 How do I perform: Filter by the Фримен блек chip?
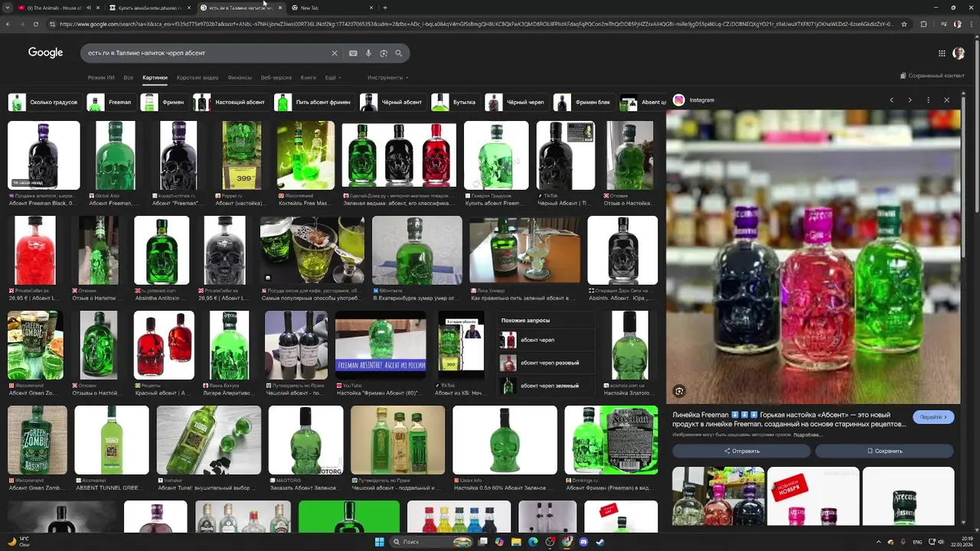pos(584,103)
